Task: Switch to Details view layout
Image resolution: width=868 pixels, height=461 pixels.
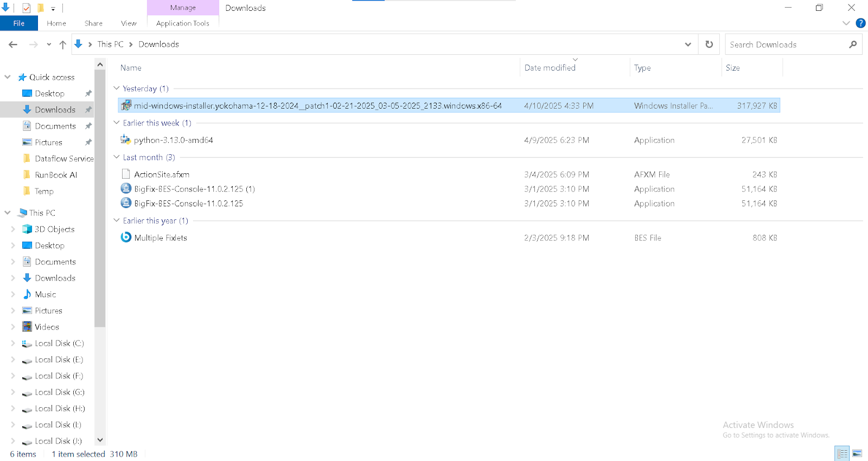Action: coord(843,453)
